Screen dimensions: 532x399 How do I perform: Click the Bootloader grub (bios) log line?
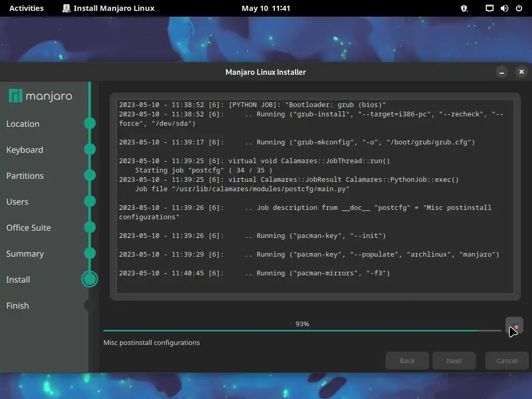coord(252,105)
